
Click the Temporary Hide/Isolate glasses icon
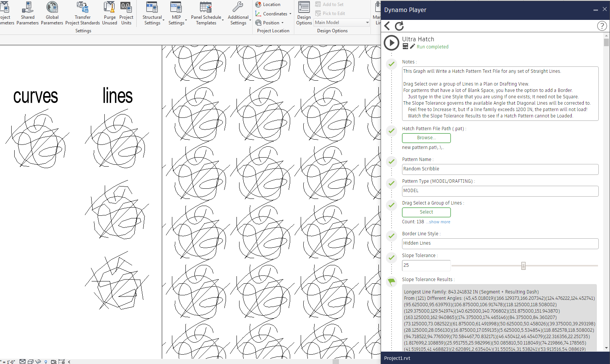tap(38, 361)
